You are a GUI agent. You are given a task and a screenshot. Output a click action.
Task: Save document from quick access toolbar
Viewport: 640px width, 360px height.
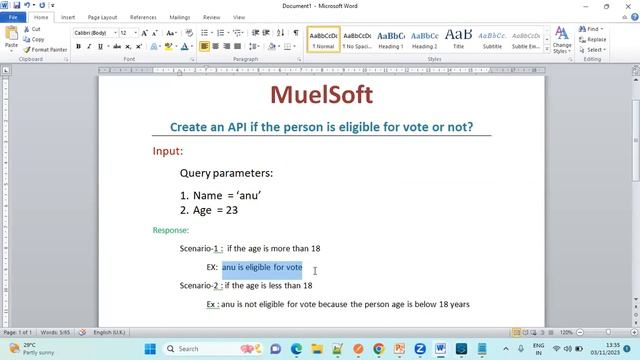[x=17, y=5]
